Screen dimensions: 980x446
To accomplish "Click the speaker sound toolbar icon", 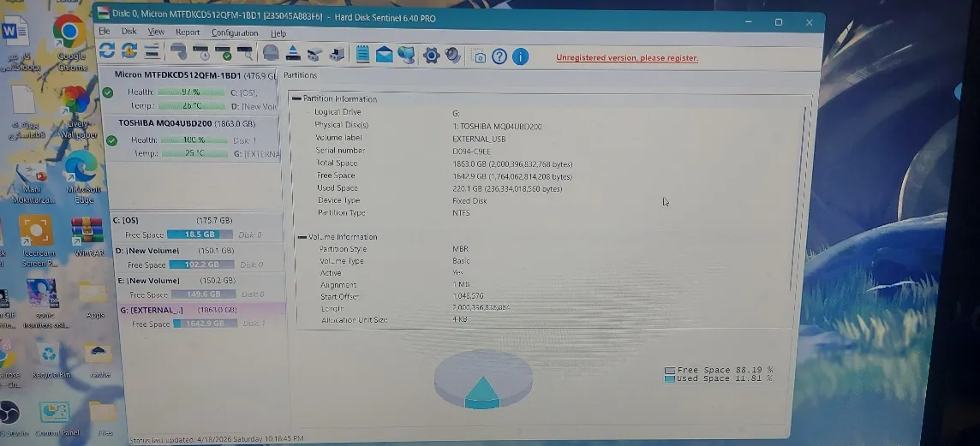I will point(452,56).
